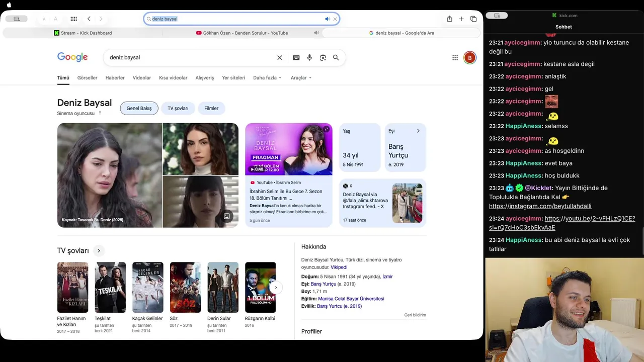
Task: Open the Alışveriş results tab
Action: pos(205,78)
